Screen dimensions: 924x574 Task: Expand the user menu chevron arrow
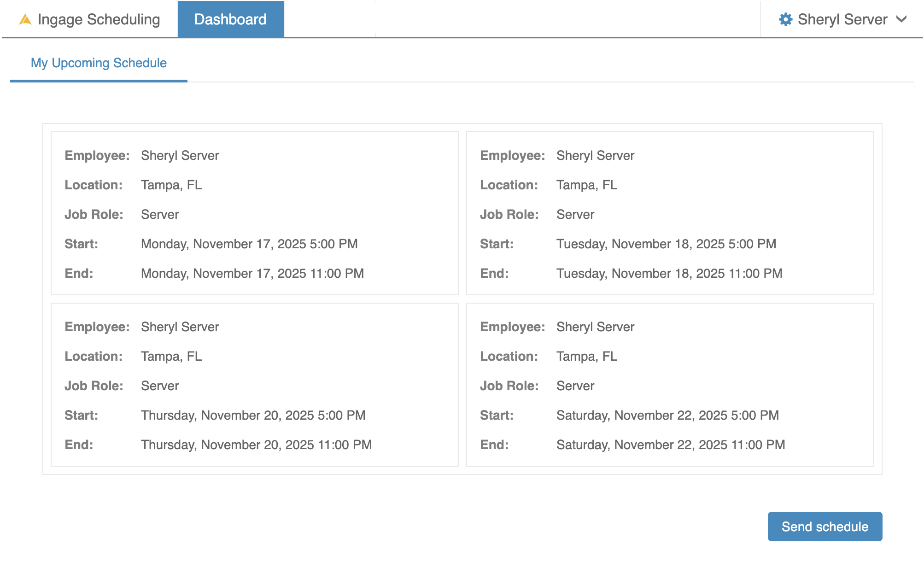click(901, 19)
